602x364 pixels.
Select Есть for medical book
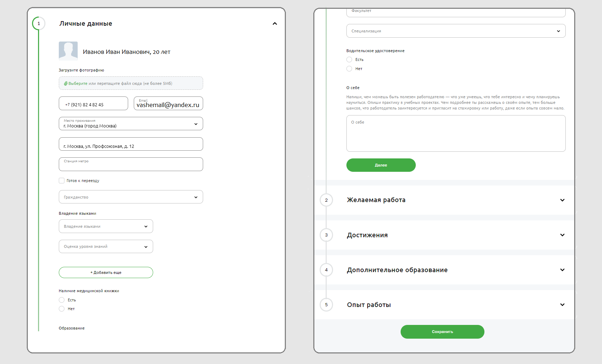(x=62, y=300)
